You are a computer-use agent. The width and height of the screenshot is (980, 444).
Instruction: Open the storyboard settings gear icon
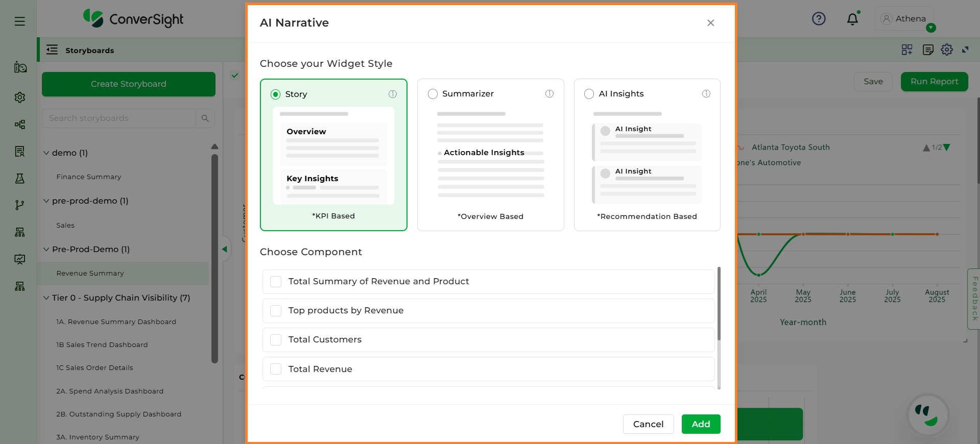947,50
